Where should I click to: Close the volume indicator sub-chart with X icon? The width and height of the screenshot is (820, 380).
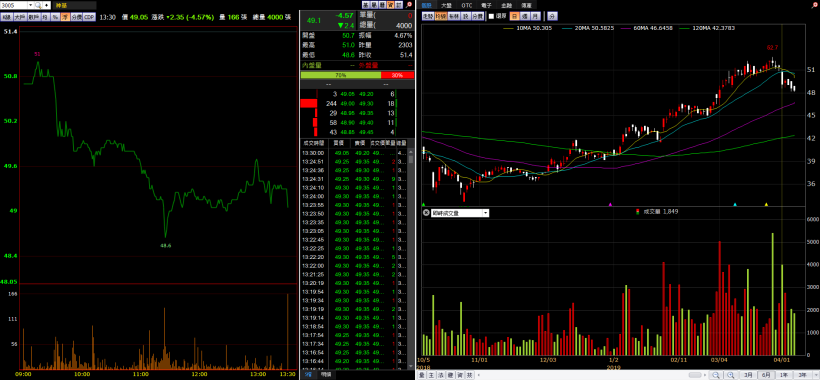tap(426, 213)
